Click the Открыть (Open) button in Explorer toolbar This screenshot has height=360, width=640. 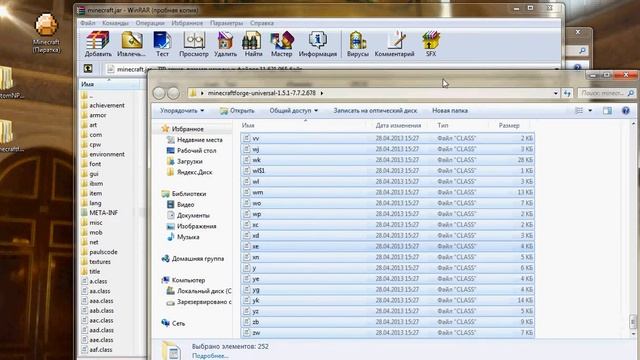pos(237,111)
